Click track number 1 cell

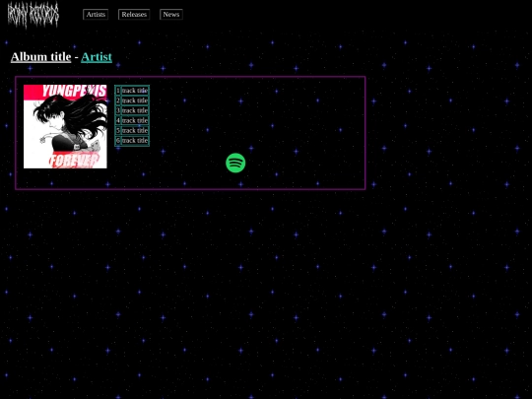pyautogui.click(x=118, y=91)
